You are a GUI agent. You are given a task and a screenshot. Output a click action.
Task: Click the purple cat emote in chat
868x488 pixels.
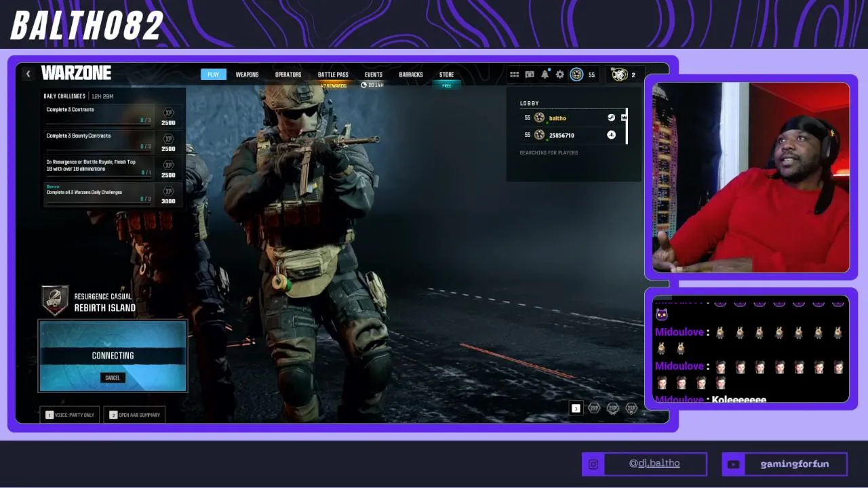click(x=661, y=314)
